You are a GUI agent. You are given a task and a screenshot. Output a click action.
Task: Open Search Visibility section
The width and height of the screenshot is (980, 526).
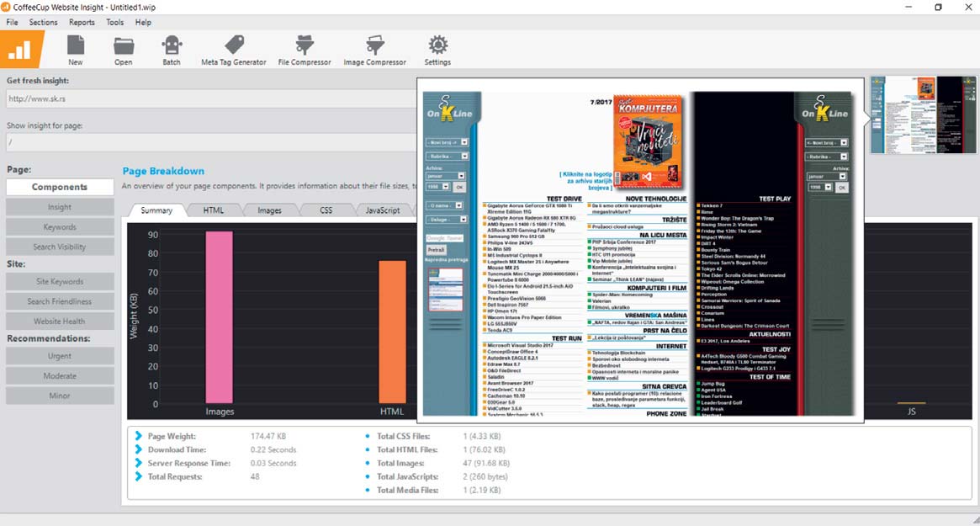coord(60,247)
